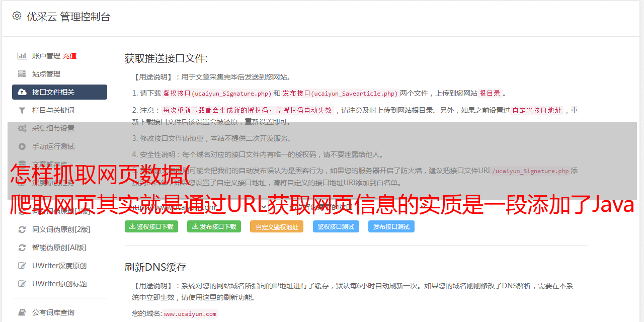The image size is (644, 322).
Task: Click the green 鉴权接口下载 button
Action: [151, 226]
